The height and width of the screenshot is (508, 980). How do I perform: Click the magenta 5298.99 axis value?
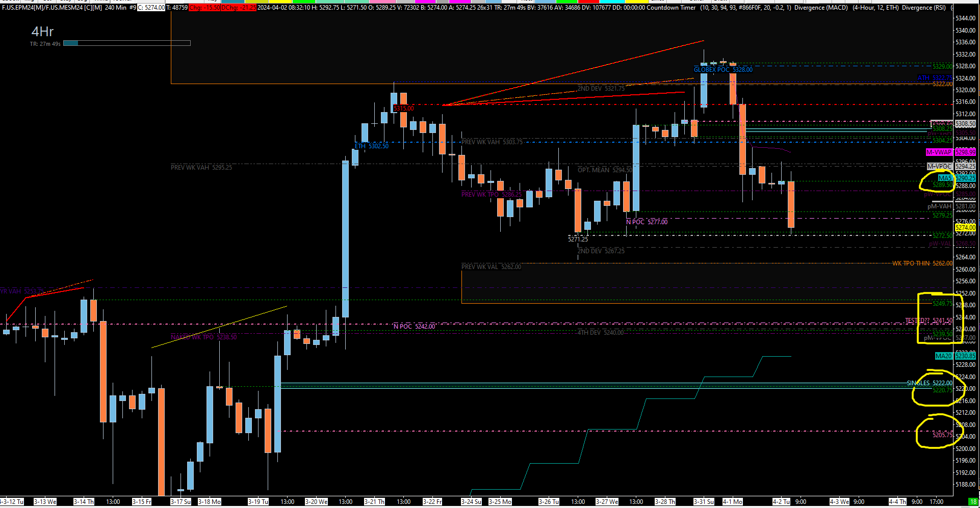(965, 152)
